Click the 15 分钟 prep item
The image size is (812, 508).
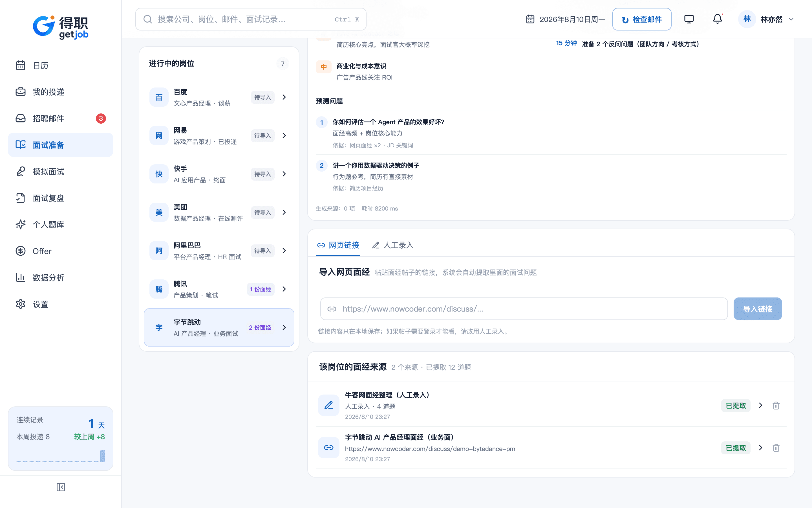[628, 44]
